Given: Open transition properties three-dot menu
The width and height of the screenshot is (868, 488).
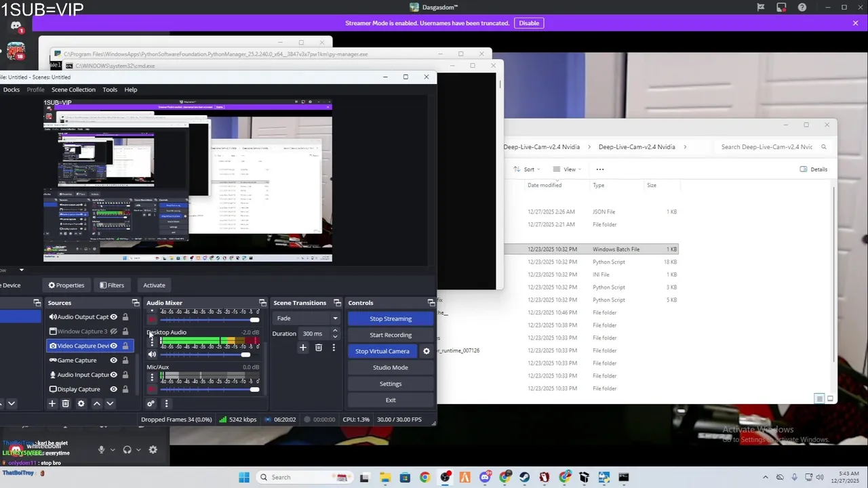Looking at the screenshot, I should pyautogui.click(x=334, y=348).
